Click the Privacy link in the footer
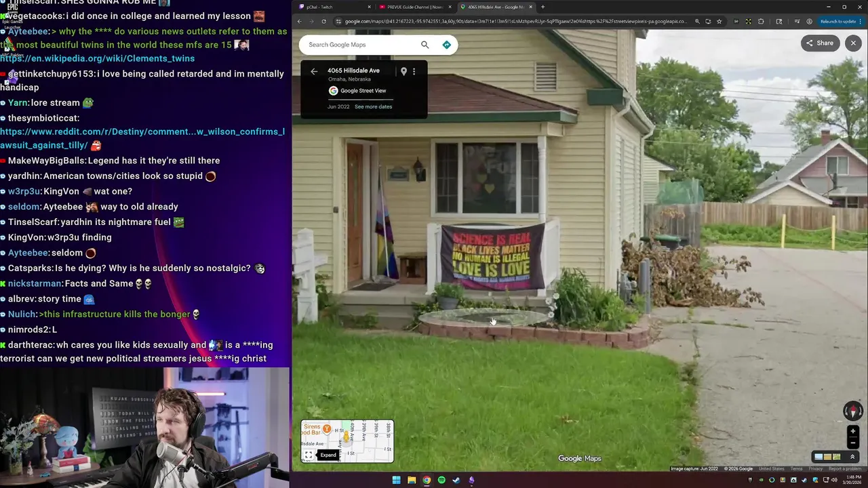868x488 pixels. click(815, 469)
